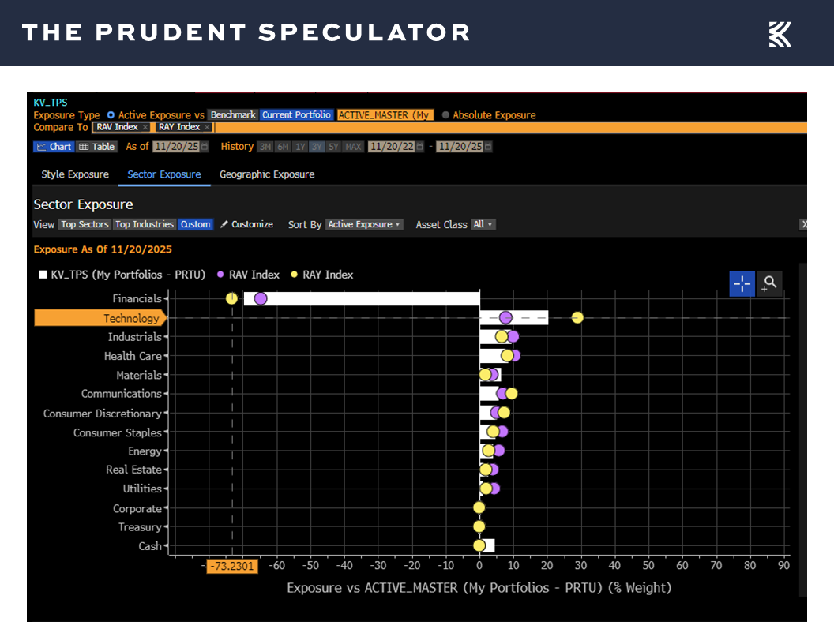Screen dimensions: 834x644
Task: Select the crosshair pan tool on the chart
Action: [x=741, y=284]
